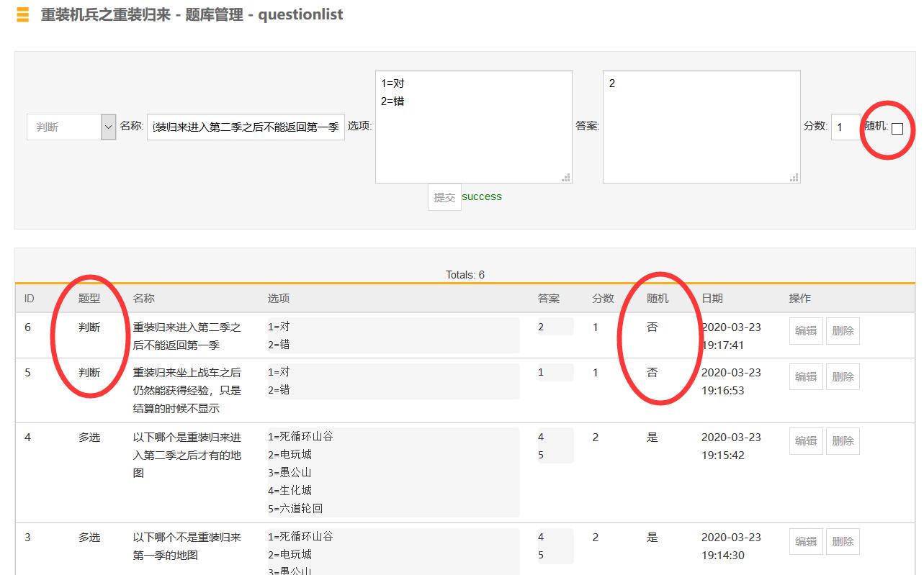Click 删除 button for question ID 5

click(843, 376)
